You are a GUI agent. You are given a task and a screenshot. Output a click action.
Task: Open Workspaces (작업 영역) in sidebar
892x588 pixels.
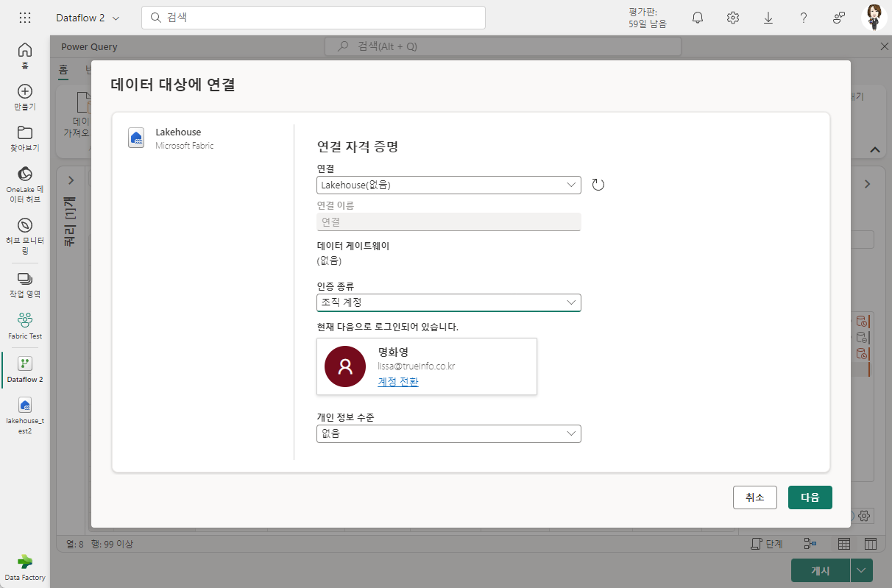point(25,285)
